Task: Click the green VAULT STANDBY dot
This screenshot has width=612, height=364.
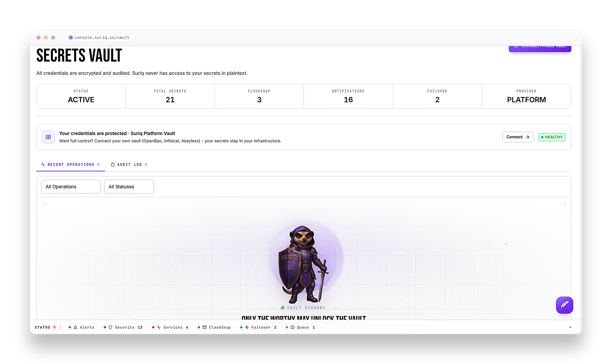Action: (283, 308)
